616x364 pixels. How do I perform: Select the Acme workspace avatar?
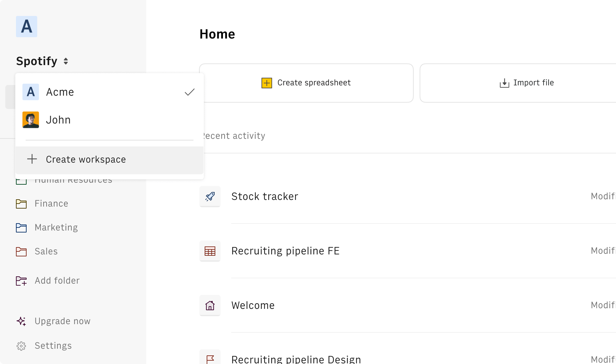coord(30,92)
